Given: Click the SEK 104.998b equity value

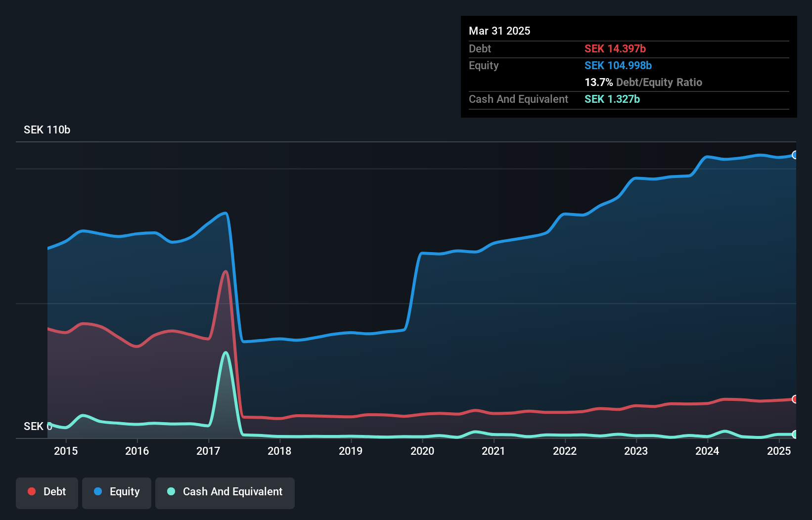Looking at the screenshot, I should (618, 65).
